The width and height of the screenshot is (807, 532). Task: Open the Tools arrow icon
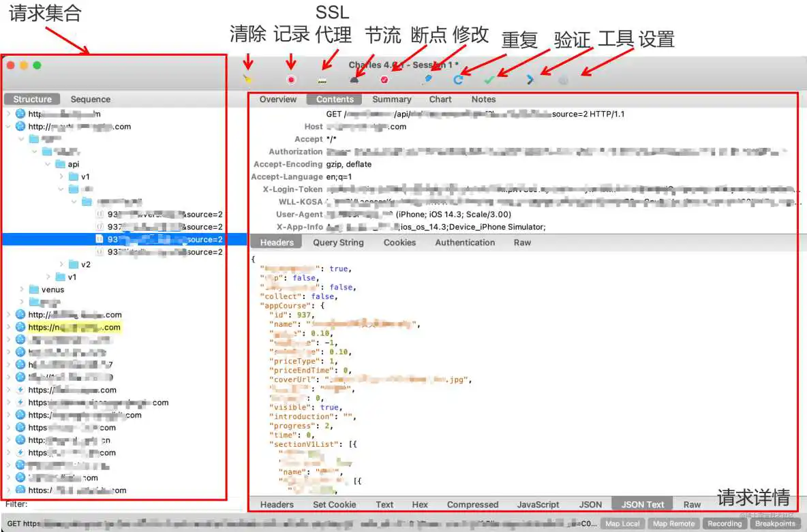(530, 80)
